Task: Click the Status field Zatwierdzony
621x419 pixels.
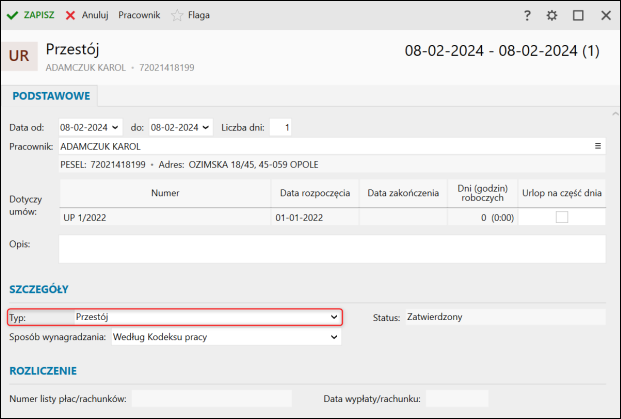Action: click(506, 317)
